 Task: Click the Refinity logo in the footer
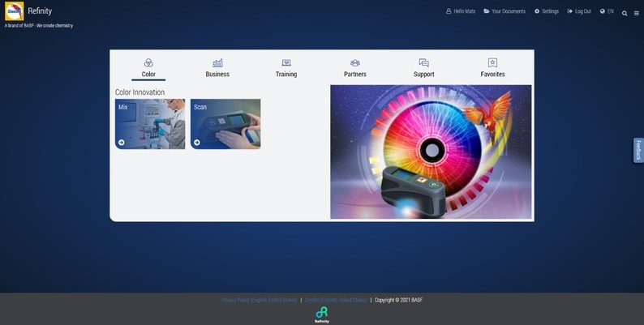coord(322,314)
